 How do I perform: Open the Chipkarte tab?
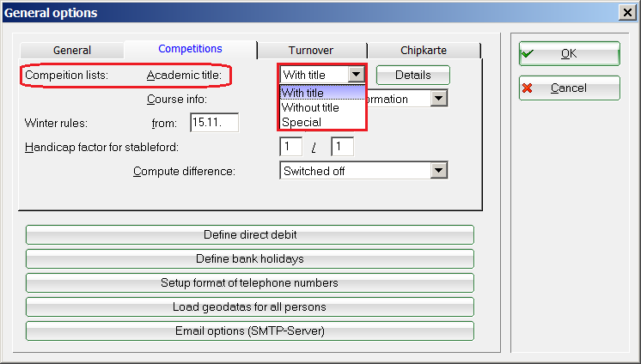(x=424, y=51)
